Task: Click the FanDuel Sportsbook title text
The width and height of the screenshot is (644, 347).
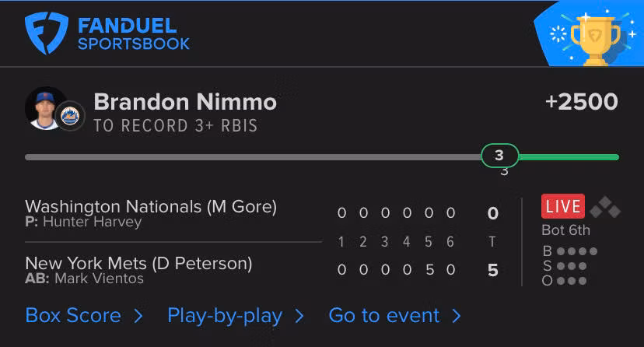Action: coord(133,35)
